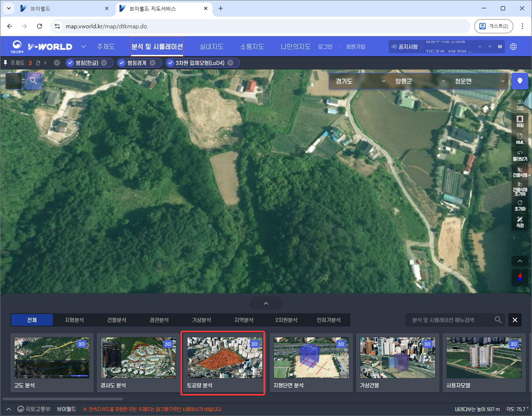Activate the 둘러보기 look-around tool
This screenshot has height=416, width=532.
tap(520, 156)
